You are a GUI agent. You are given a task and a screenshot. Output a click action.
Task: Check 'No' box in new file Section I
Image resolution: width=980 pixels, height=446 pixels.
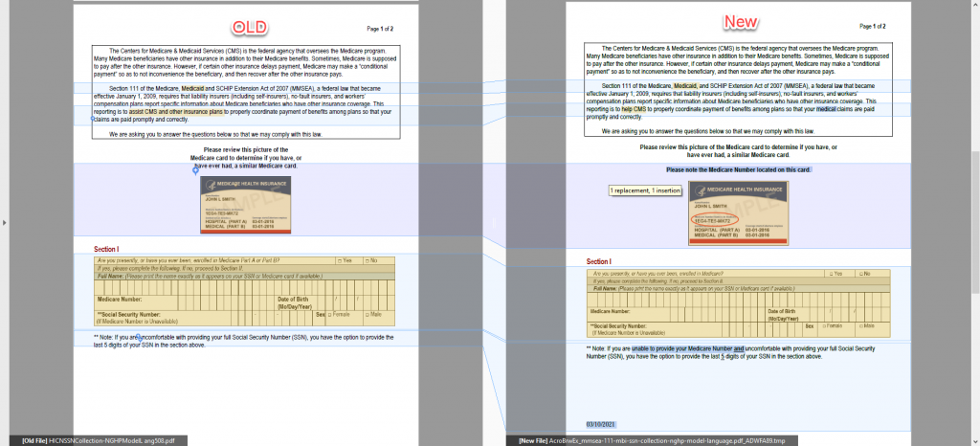[x=860, y=274]
